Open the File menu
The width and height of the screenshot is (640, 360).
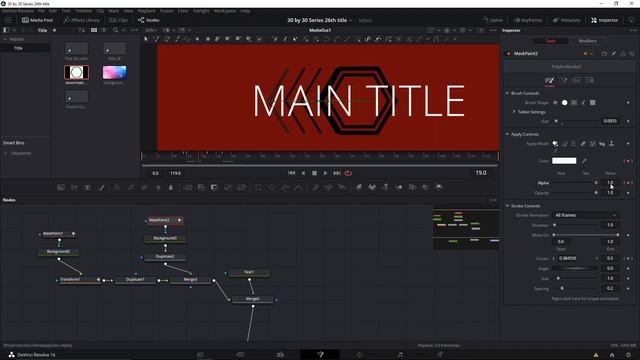[41, 11]
